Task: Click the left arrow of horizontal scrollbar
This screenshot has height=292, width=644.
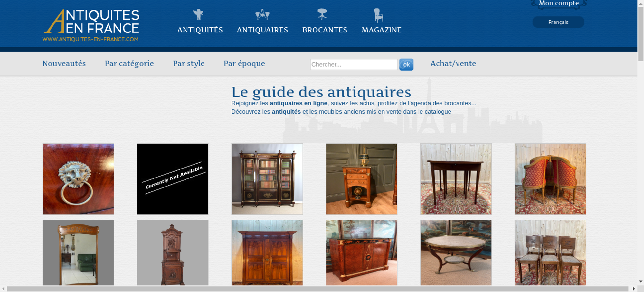Action: (3, 289)
